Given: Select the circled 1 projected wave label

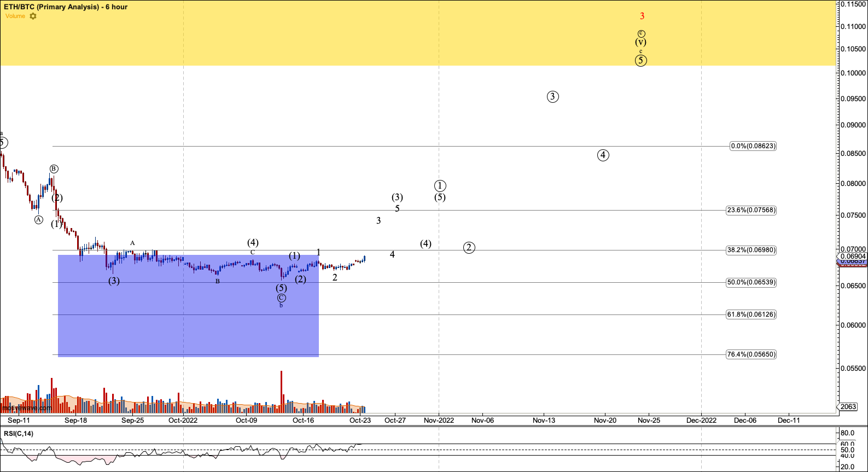Looking at the screenshot, I should [440, 186].
